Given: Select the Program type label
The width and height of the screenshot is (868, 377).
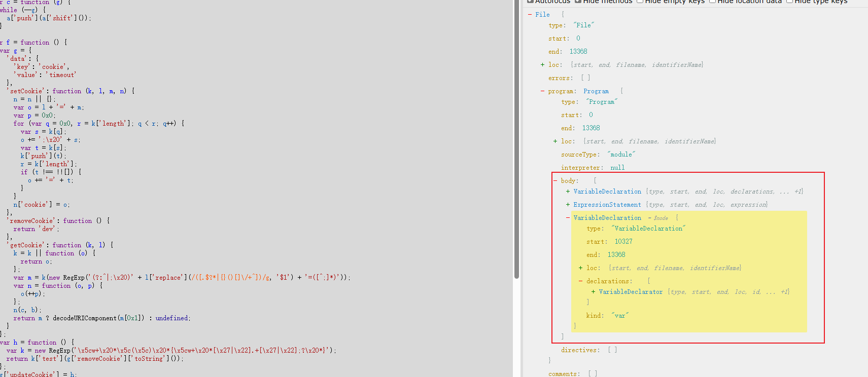Looking at the screenshot, I should (x=596, y=91).
